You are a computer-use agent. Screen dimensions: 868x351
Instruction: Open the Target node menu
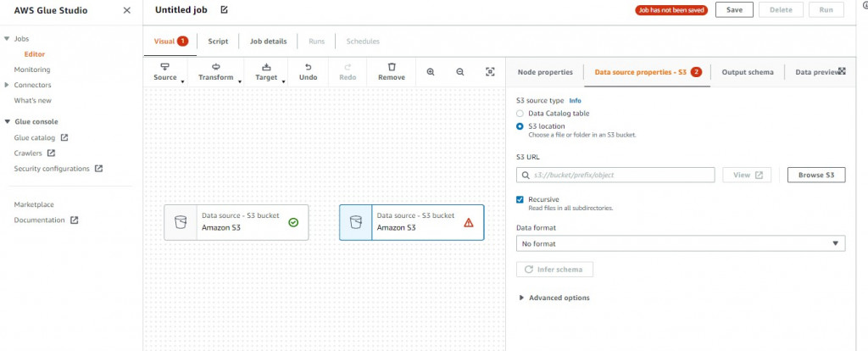click(266, 72)
